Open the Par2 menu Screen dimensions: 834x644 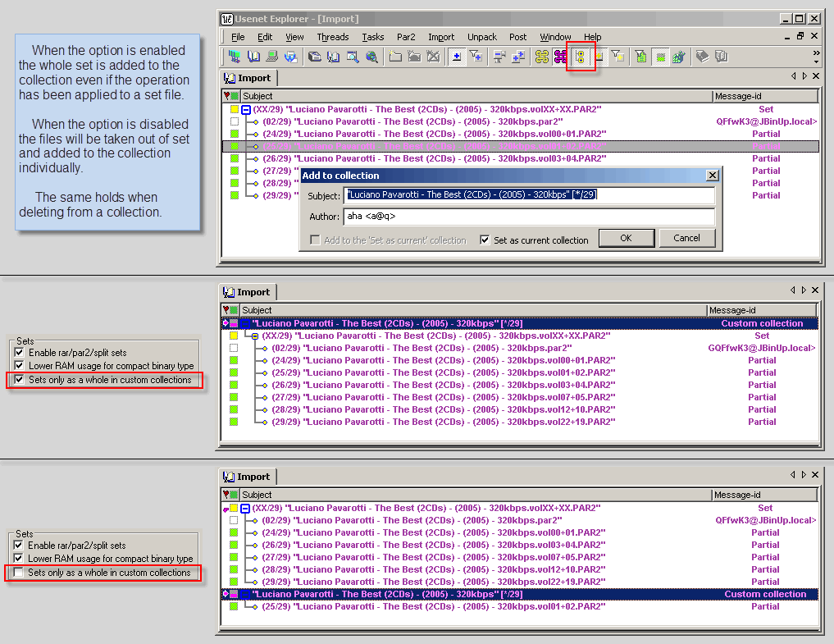tap(405, 37)
